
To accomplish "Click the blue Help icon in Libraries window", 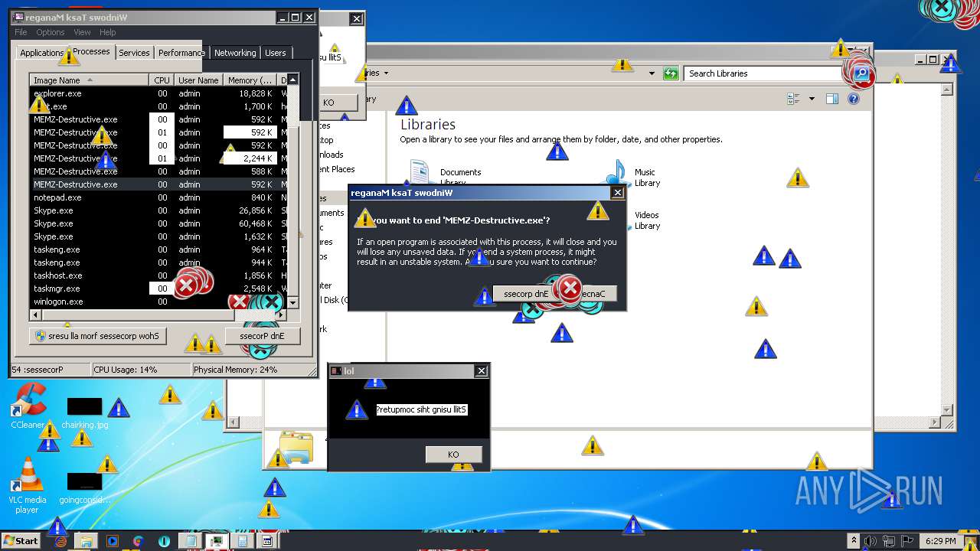I will (x=854, y=99).
